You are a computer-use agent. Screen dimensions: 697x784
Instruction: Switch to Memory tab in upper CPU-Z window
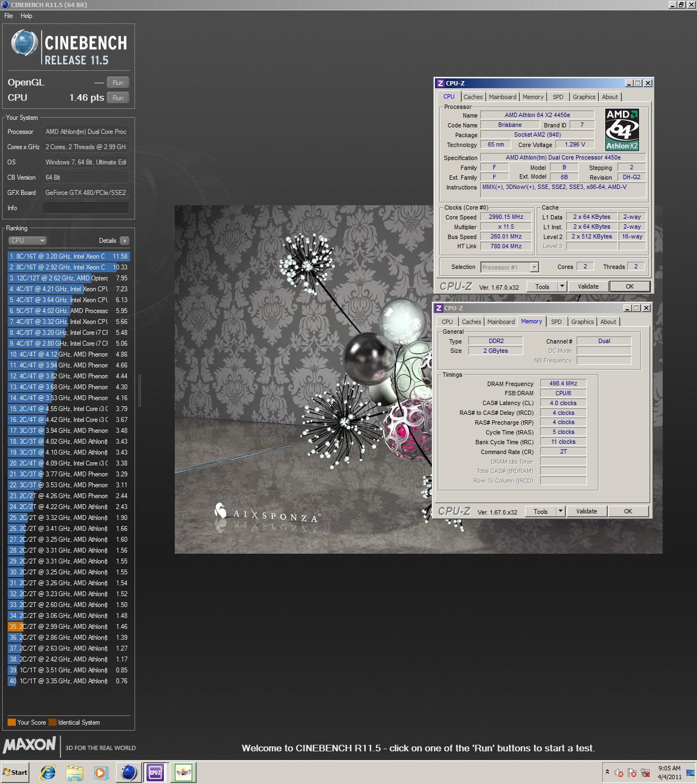tap(533, 97)
